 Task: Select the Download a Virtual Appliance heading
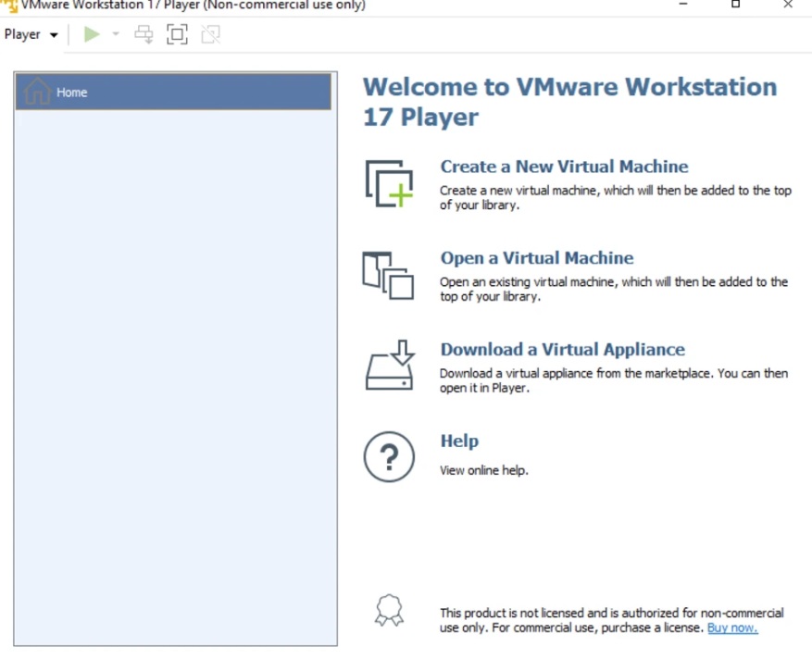click(562, 350)
